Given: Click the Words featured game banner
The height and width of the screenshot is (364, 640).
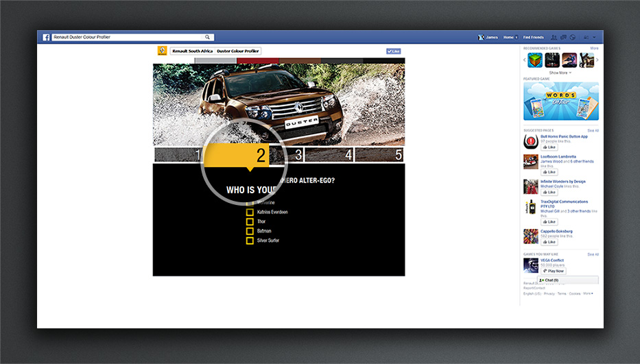Looking at the screenshot, I should point(560,101).
